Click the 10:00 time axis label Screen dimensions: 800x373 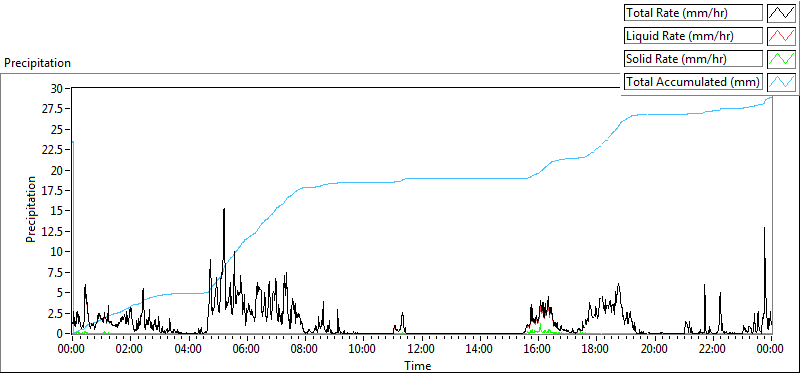362,350
